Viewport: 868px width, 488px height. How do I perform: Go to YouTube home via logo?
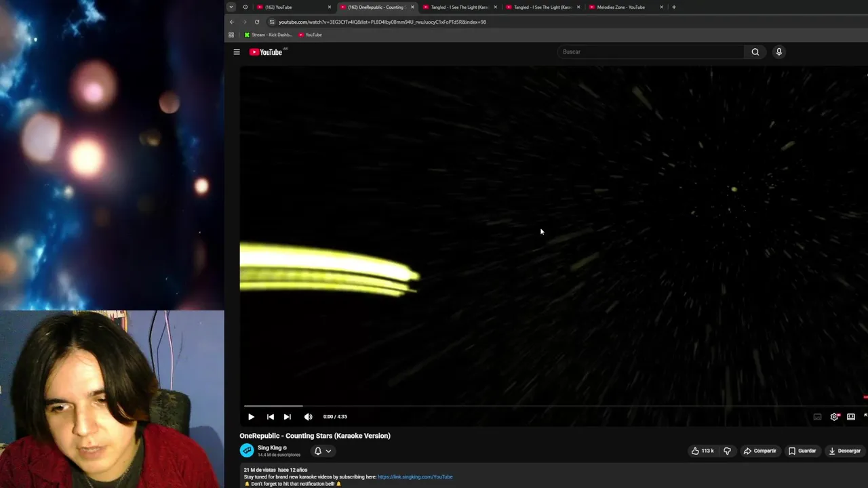(x=266, y=52)
